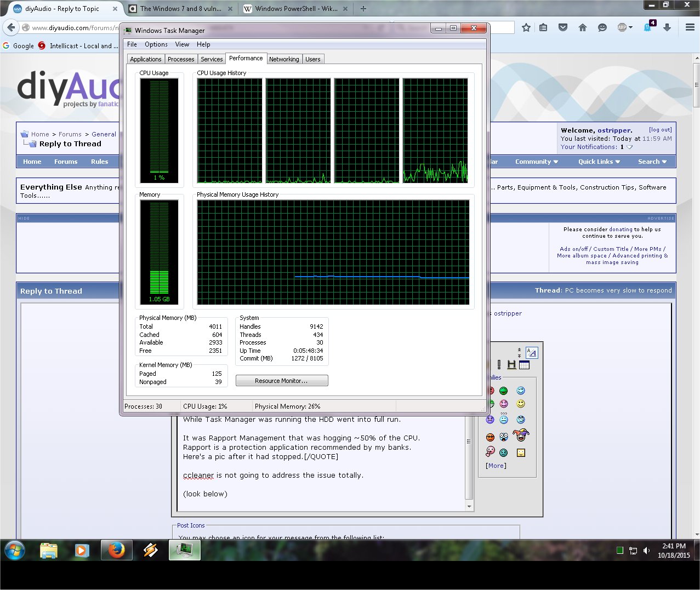Open Task Manager File menu
The height and width of the screenshot is (590, 700).
[x=132, y=44]
